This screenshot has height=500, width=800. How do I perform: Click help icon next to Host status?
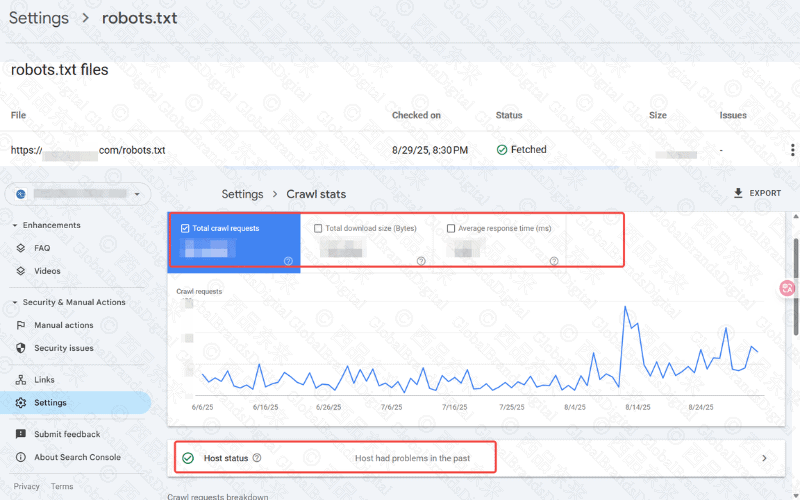point(257,458)
